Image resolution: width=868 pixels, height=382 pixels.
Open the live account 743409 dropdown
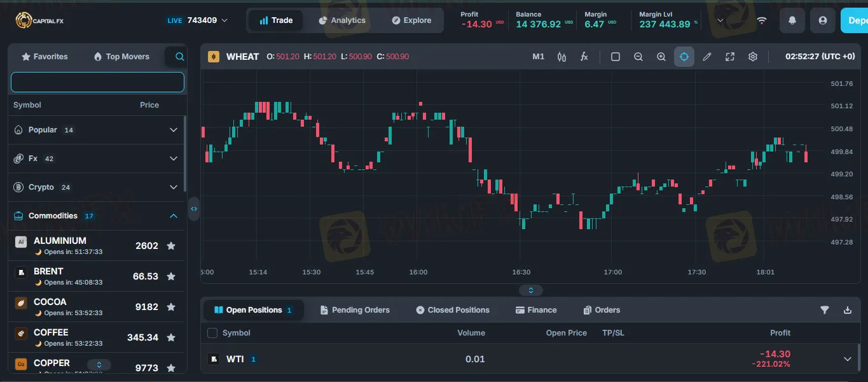197,20
